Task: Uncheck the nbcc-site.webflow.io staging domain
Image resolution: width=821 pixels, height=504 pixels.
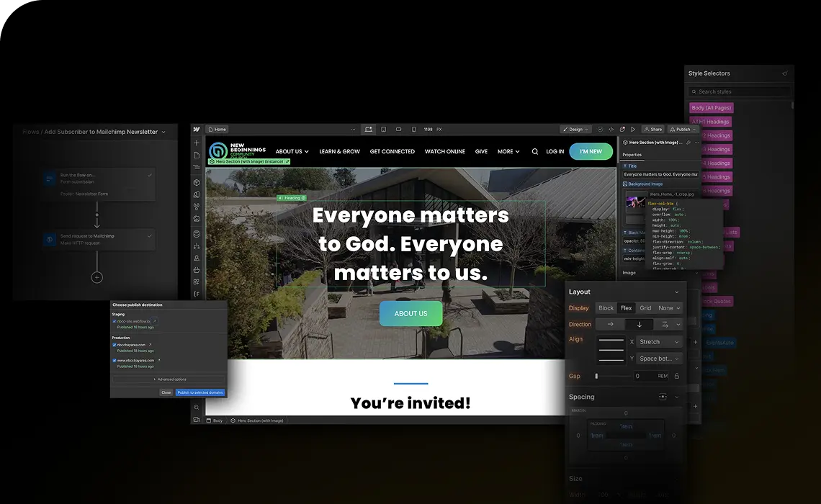Action: point(115,321)
